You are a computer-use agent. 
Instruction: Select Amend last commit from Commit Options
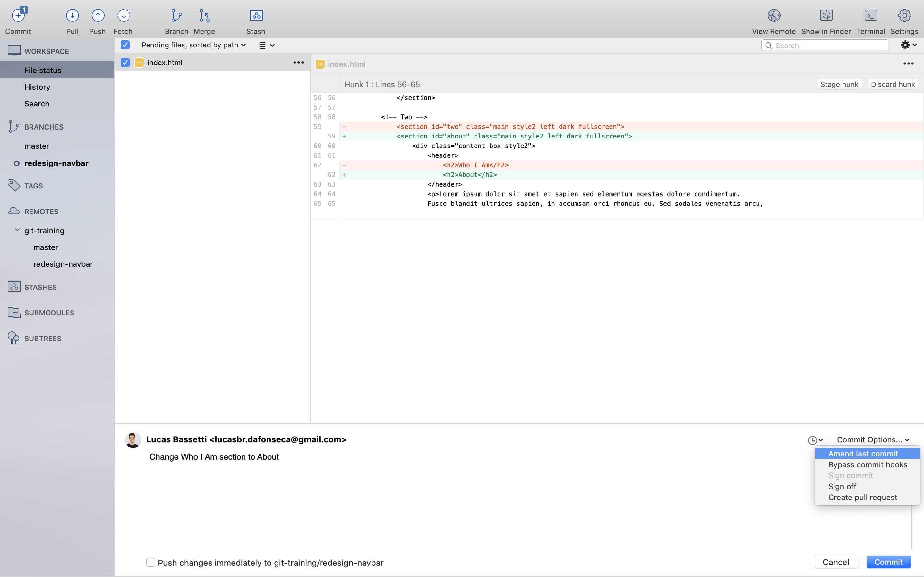coord(863,453)
